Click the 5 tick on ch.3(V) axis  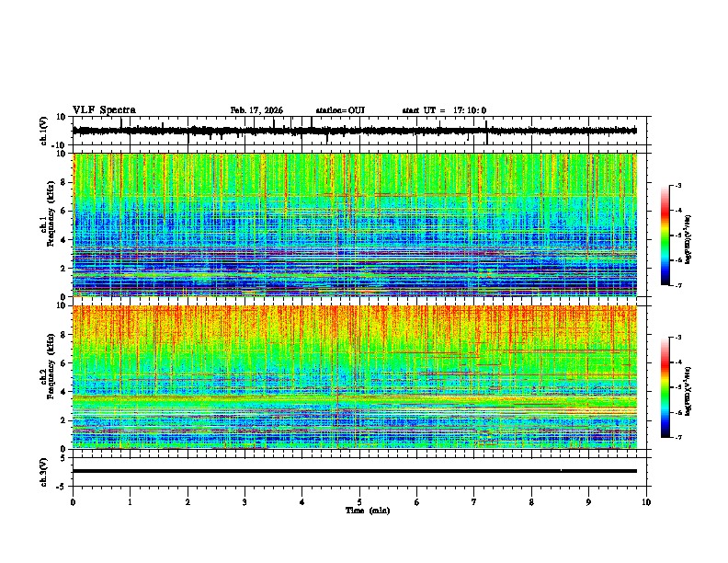[64, 458]
